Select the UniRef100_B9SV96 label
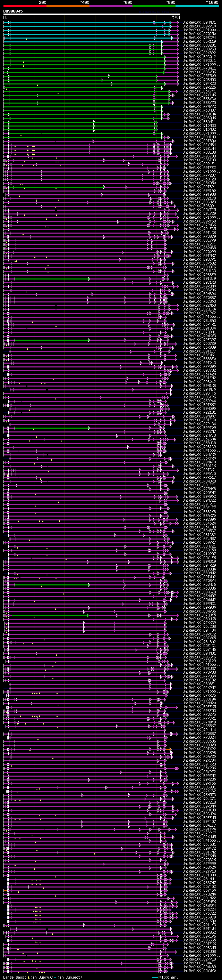 pos(199,72)
